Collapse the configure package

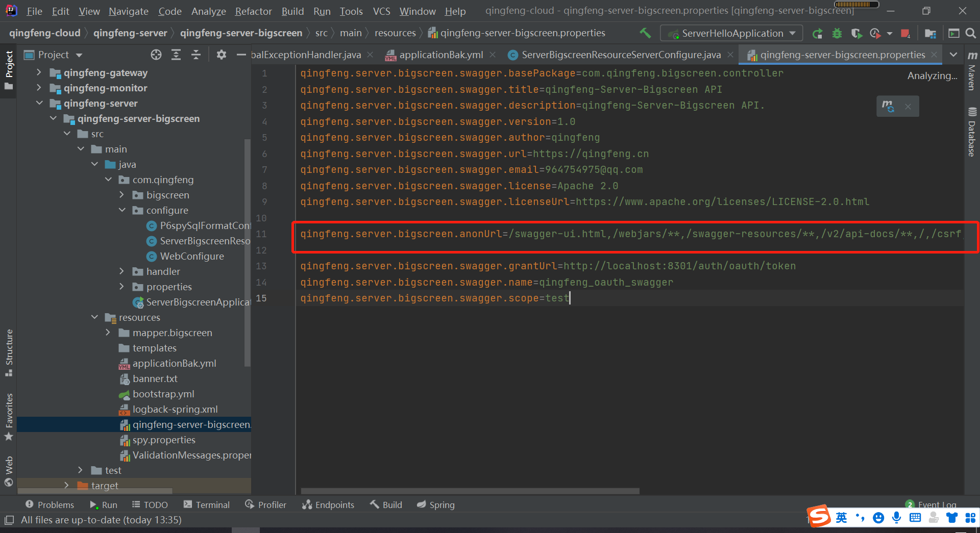[x=121, y=211]
